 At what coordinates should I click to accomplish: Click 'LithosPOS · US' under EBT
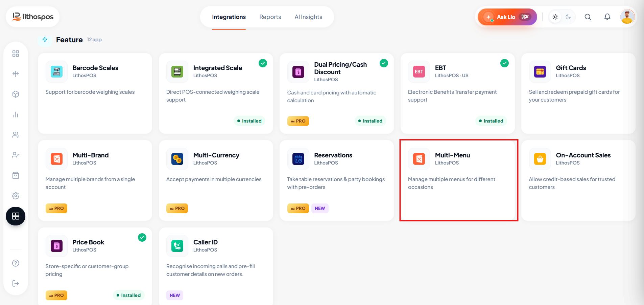click(x=452, y=75)
